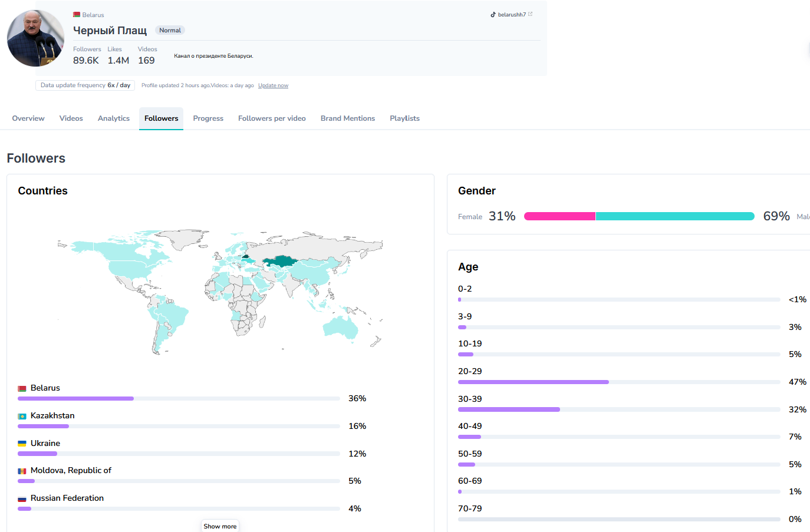Click the Update now link
Viewport: 810px width, 532px height.
click(273, 86)
